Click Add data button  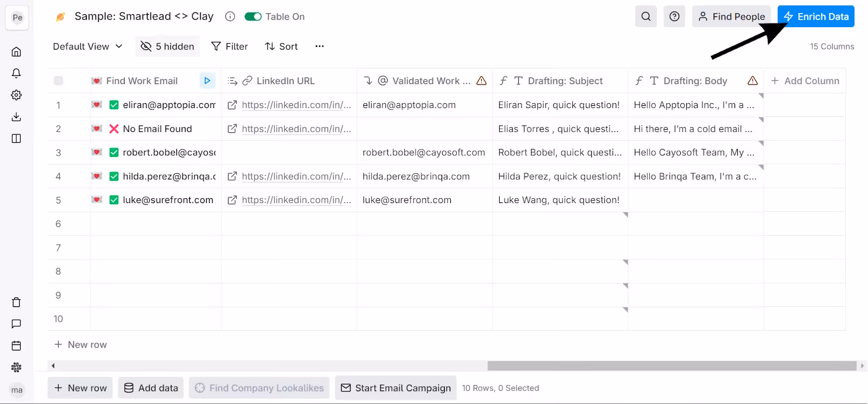(151, 388)
